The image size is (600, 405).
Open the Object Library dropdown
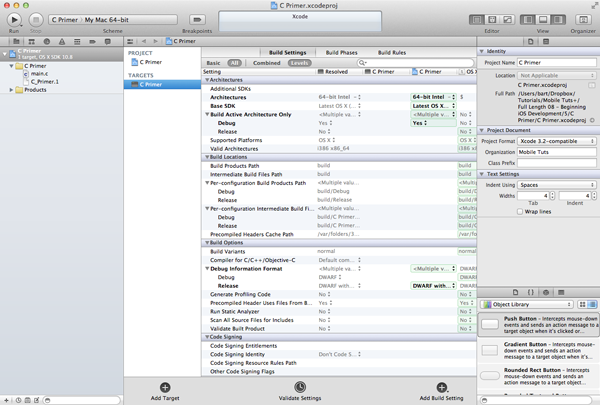527,304
